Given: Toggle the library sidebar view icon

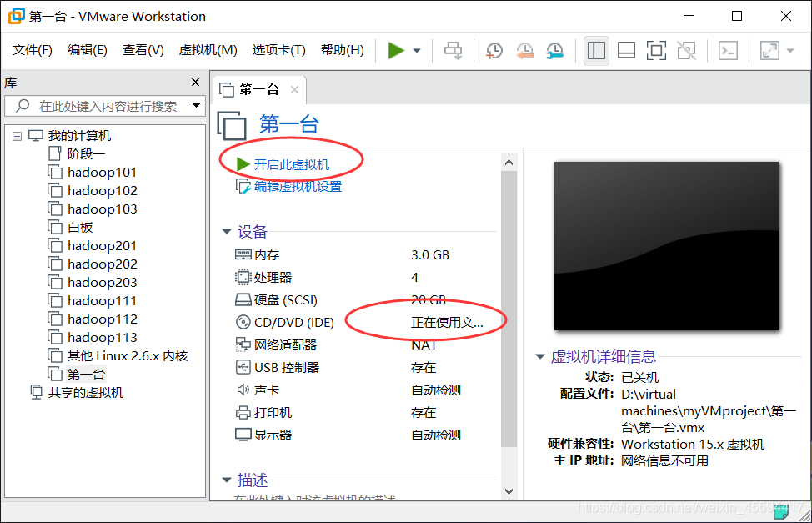Looking at the screenshot, I should click(x=596, y=50).
